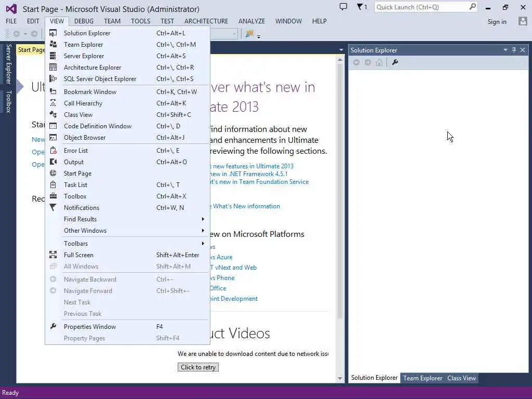The height and width of the screenshot is (399, 532).
Task: Choose Full Screen from the View menu
Action: [127, 255]
